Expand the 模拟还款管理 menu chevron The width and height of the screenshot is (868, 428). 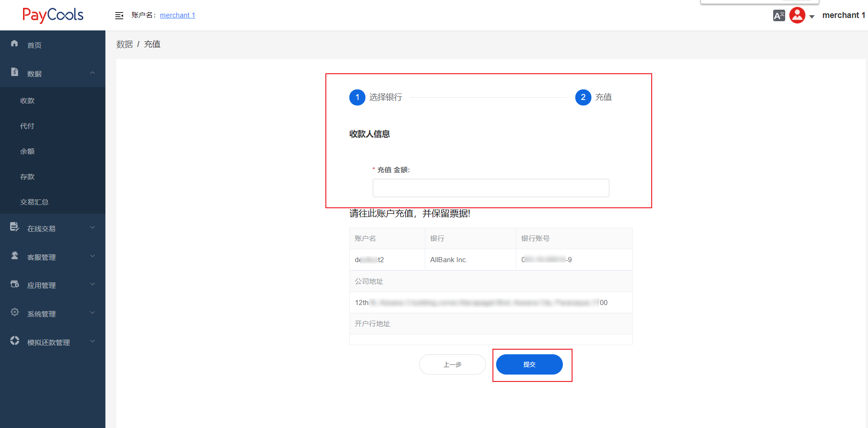point(93,341)
